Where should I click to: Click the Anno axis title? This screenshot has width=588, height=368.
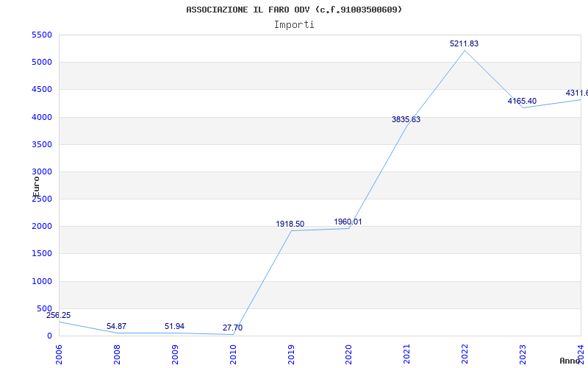570,361
